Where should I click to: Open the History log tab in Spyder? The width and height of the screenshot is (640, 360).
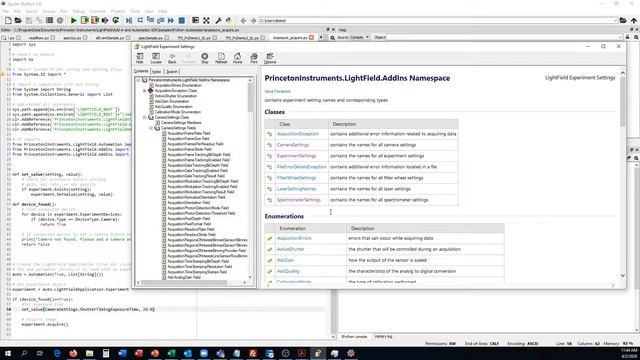pyautogui.click(x=383, y=337)
